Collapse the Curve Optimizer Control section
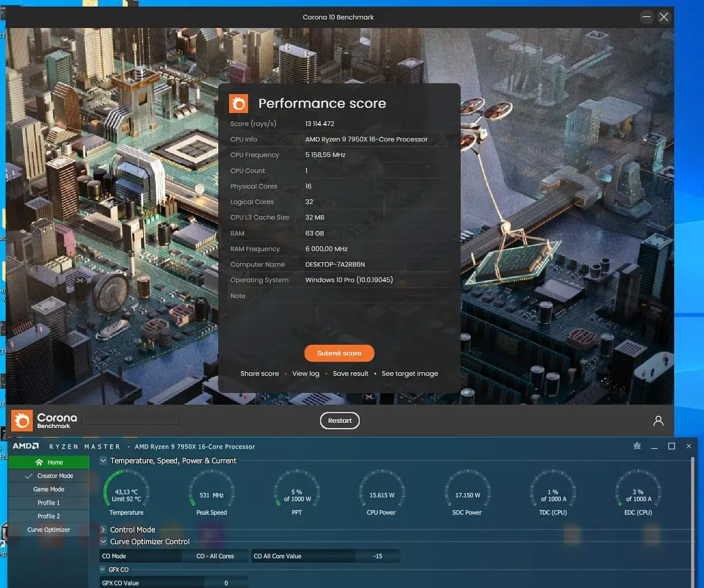Viewport: 704px width, 588px height. point(103,541)
